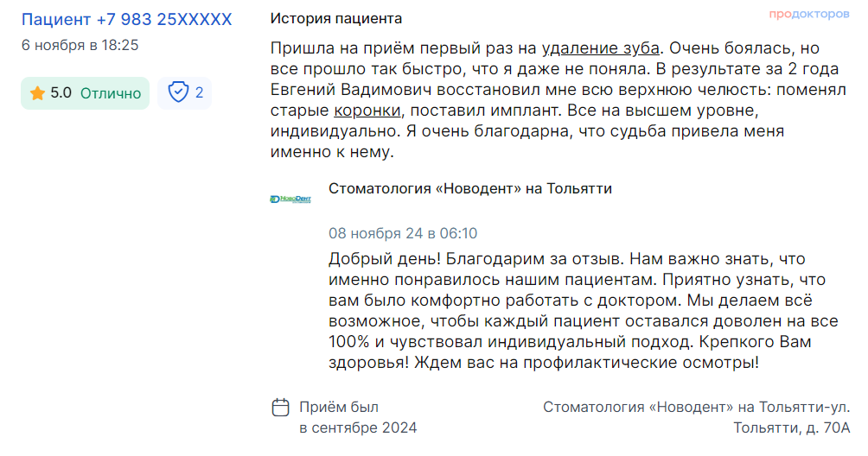The image size is (868, 456).
Task: Select the История пациента heading
Action: (336, 19)
